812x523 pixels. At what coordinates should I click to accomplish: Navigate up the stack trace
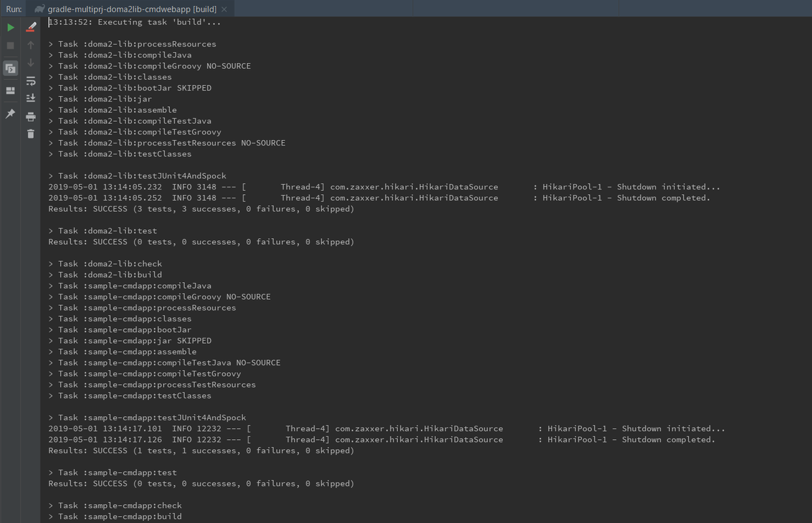click(x=30, y=45)
